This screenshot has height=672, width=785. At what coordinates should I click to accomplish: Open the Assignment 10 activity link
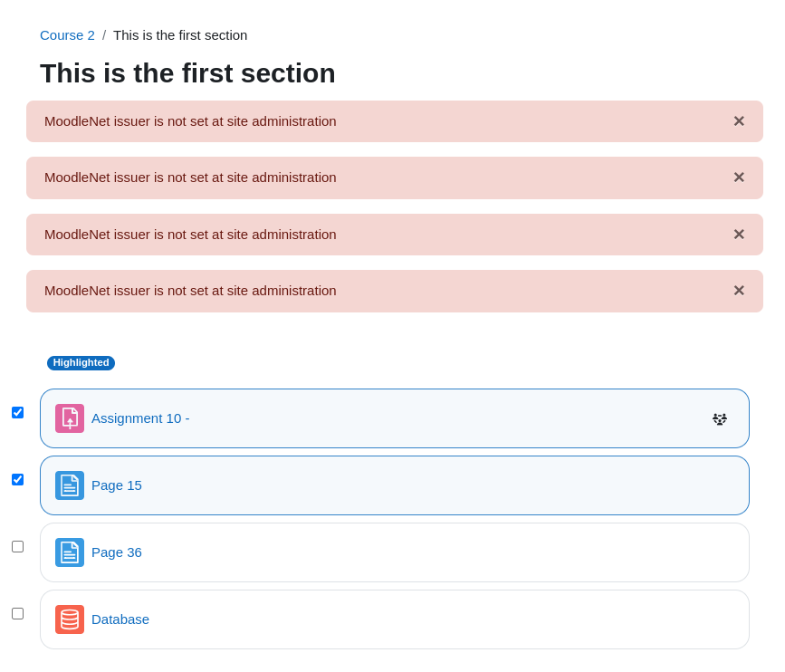(140, 418)
